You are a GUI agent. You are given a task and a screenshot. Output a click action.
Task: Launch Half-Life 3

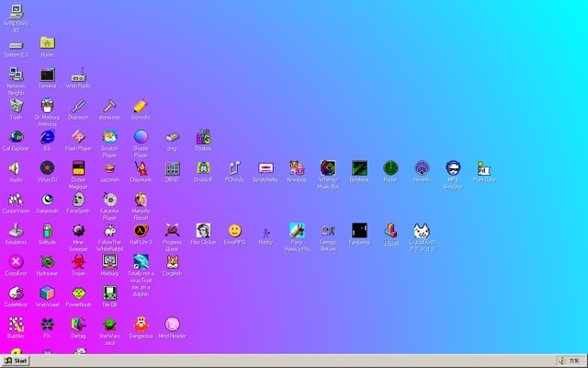(141, 231)
